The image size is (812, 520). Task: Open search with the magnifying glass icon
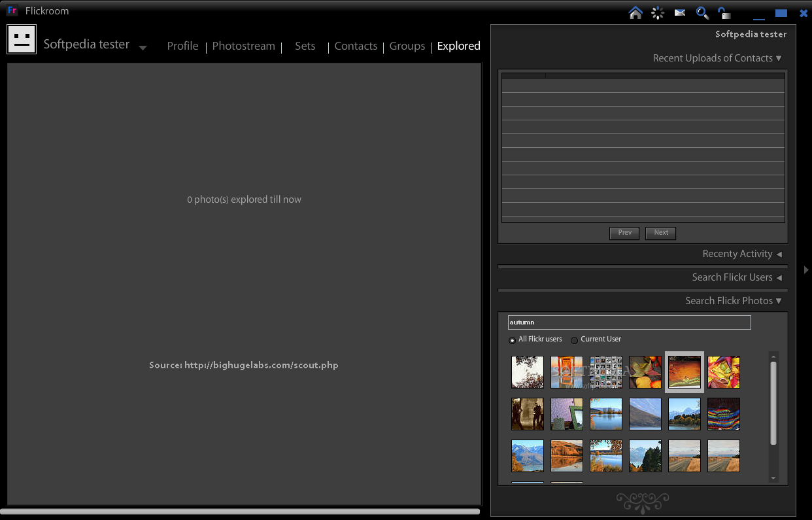(702, 12)
